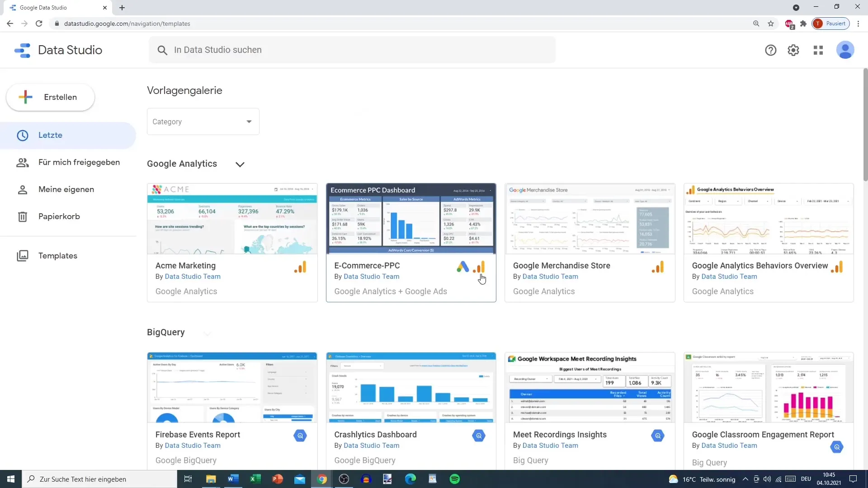
Task: Open Templates in the sidebar
Action: coord(68,256)
